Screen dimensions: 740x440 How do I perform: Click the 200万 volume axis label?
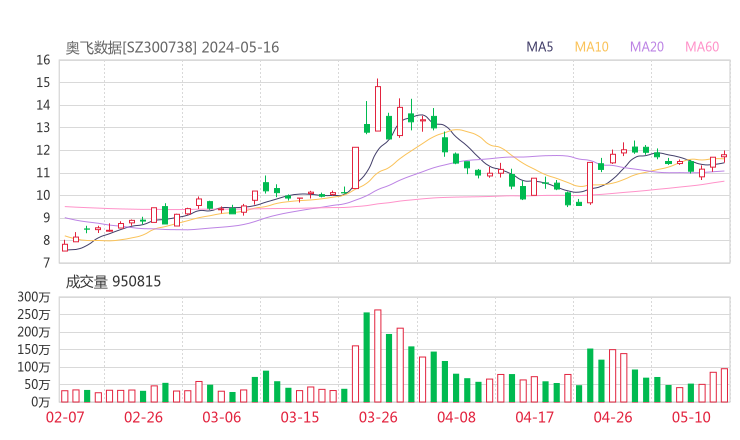(34, 332)
